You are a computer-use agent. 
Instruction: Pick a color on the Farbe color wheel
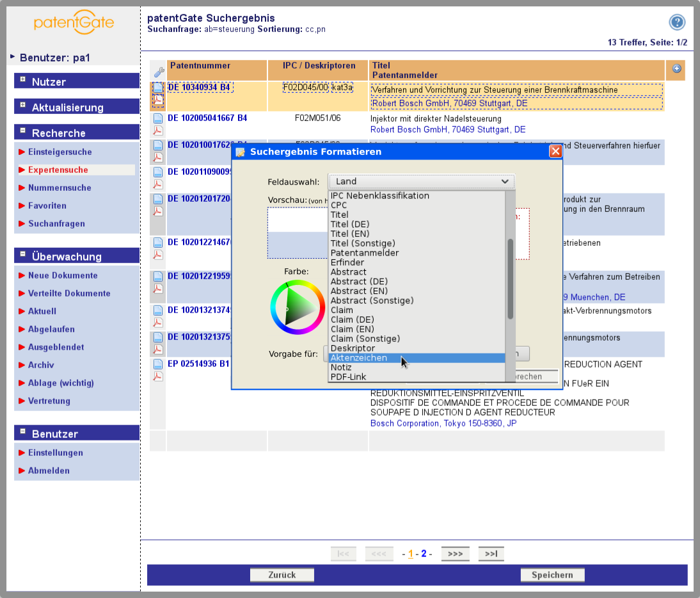(x=298, y=307)
